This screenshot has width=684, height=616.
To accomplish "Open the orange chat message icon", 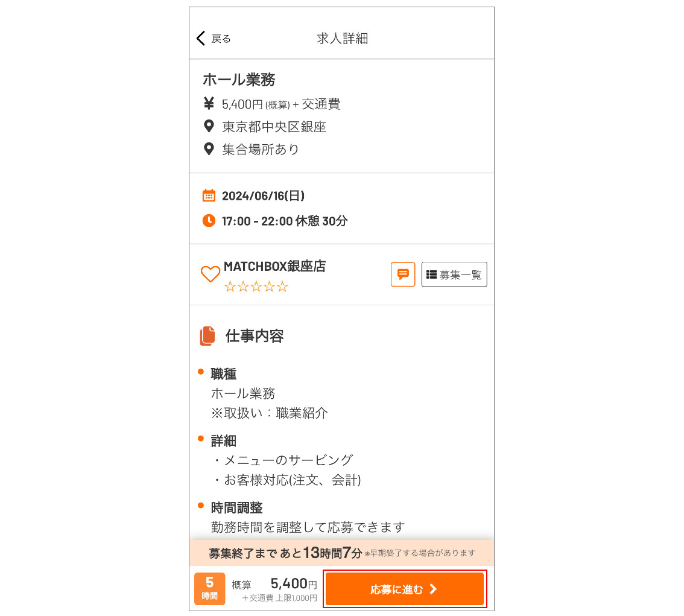I will pyautogui.click(x=403, y=274).
